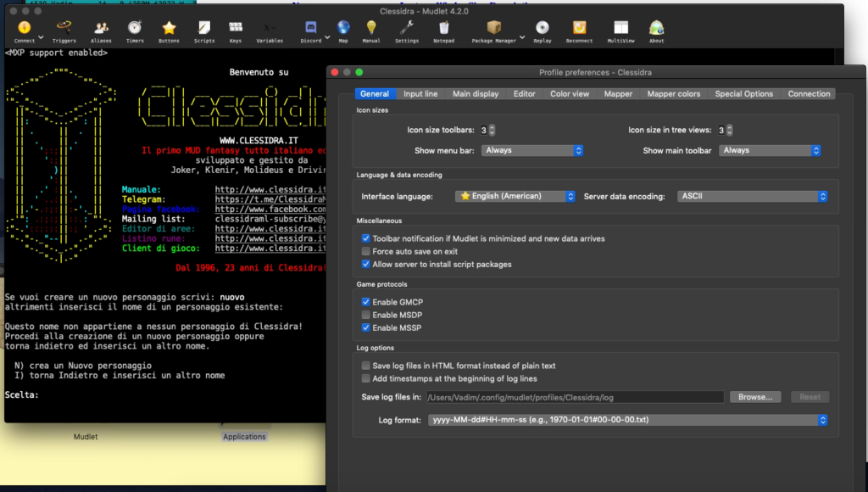Switch to the Mapper colors tab
The height and width of the screenshot is (492, 868).
coord(674,94)
